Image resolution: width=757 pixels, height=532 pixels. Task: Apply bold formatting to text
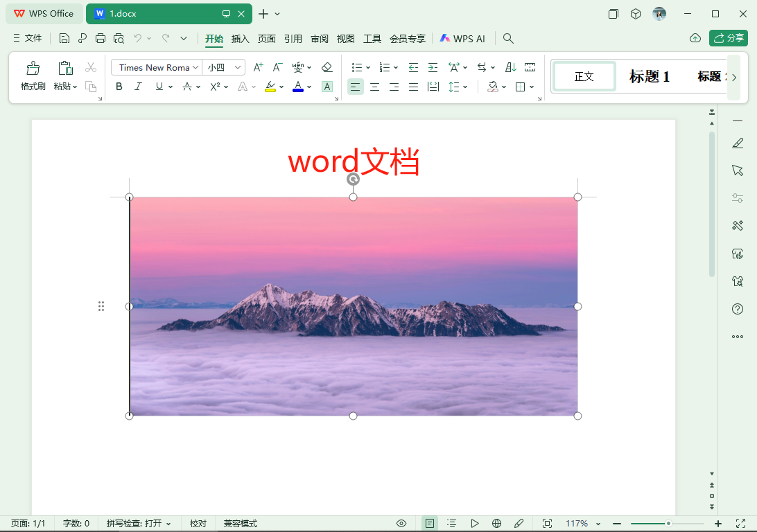tap(119, 87)
